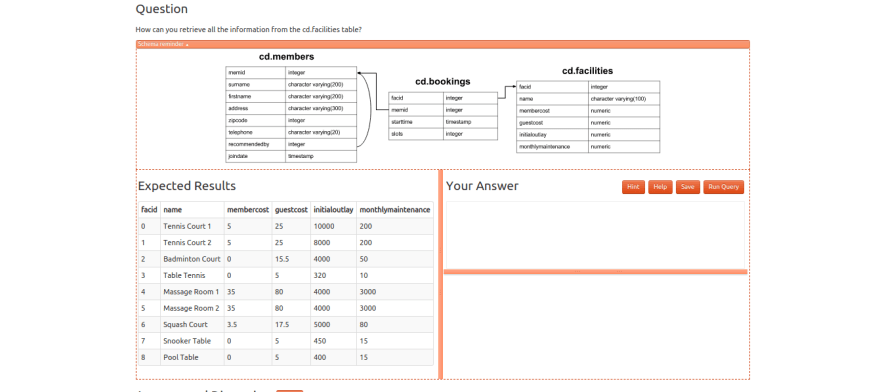This screenshot has width=880, height=392.
Task: Select the Snooker Table cell
Action: click(x=192, y=340)
